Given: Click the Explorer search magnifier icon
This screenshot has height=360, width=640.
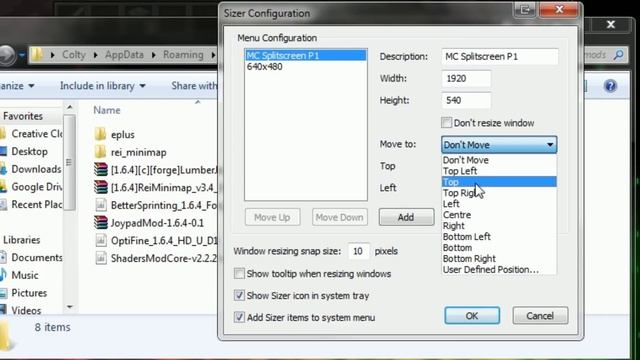Looking at the screenshot, I should (x=619, y=55).
